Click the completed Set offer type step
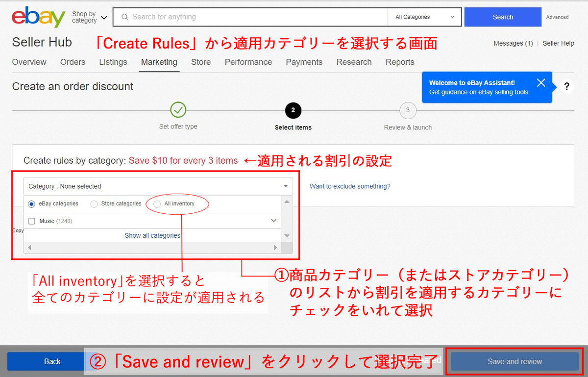The image size is (588, 377). tap(178, 110)
